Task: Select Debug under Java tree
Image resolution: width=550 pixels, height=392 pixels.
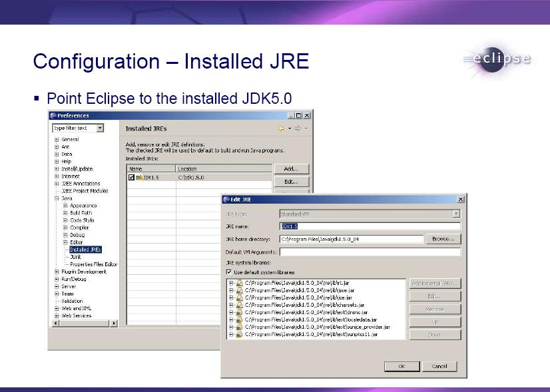Action: (77, 236)
